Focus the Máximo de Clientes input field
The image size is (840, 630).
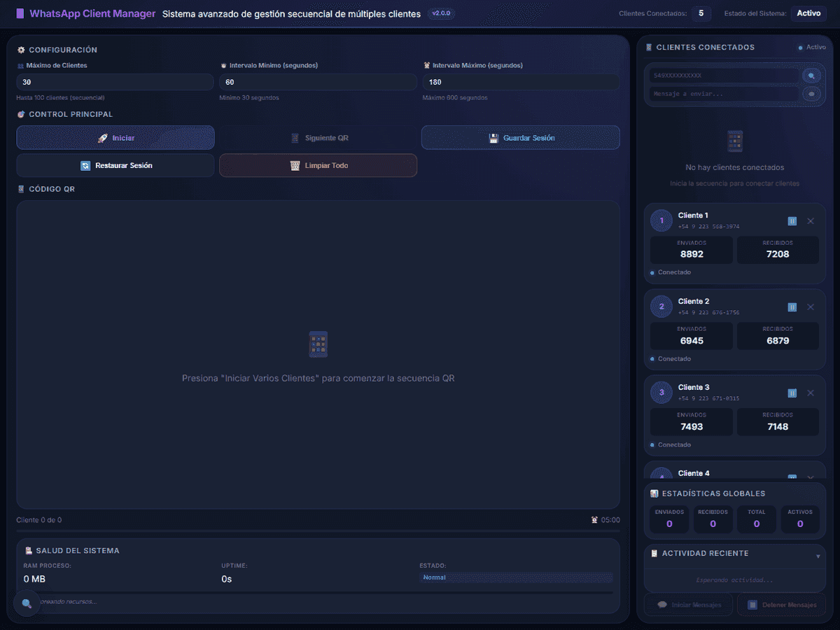(x=115, y=82)
